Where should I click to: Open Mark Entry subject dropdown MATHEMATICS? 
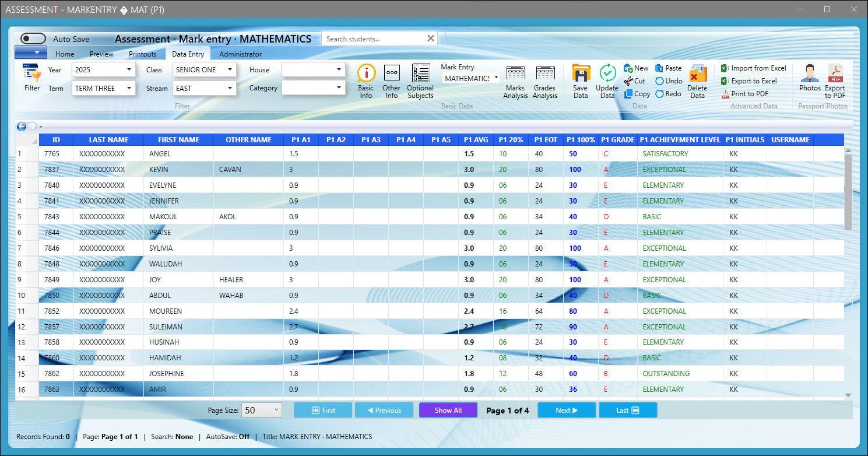click(496, 78)
